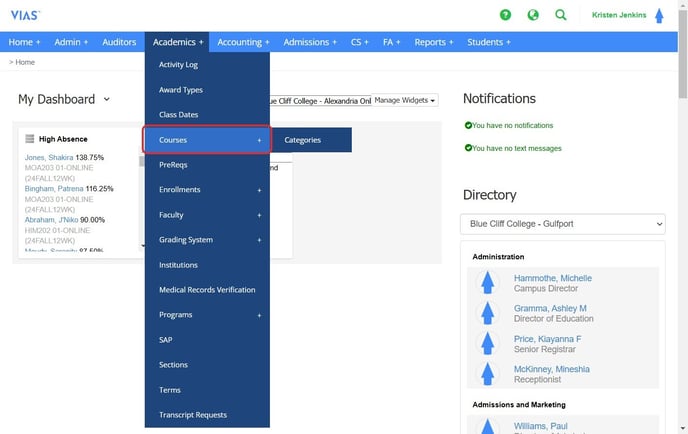The height and width of the screenshot is (434, 688).
Task: Click the search magnifier icon
Action: [x=561, y=15]
